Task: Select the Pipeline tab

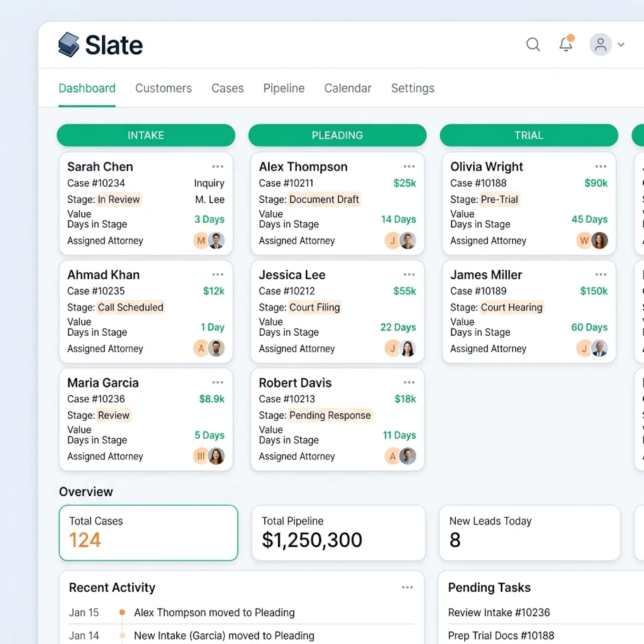Action: [284, 88]
